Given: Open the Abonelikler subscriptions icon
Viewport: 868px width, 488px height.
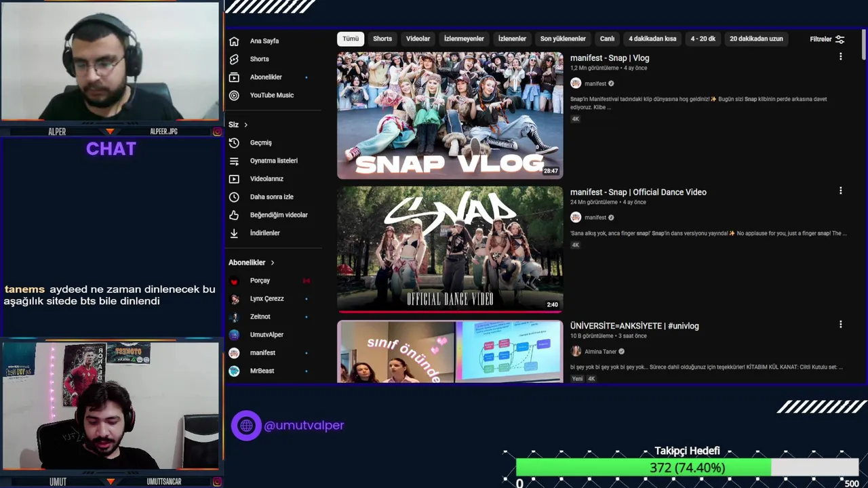Looking at the screenshot, I should (x=234, y=77).
